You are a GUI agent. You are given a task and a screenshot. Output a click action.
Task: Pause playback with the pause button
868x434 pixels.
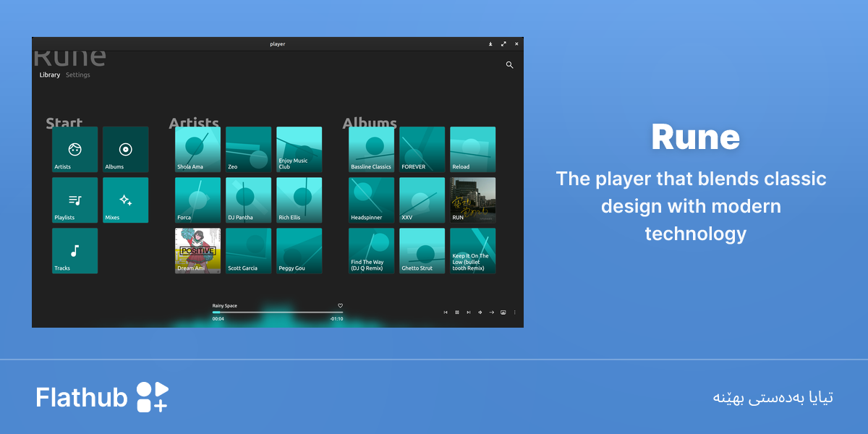(457, 312)
